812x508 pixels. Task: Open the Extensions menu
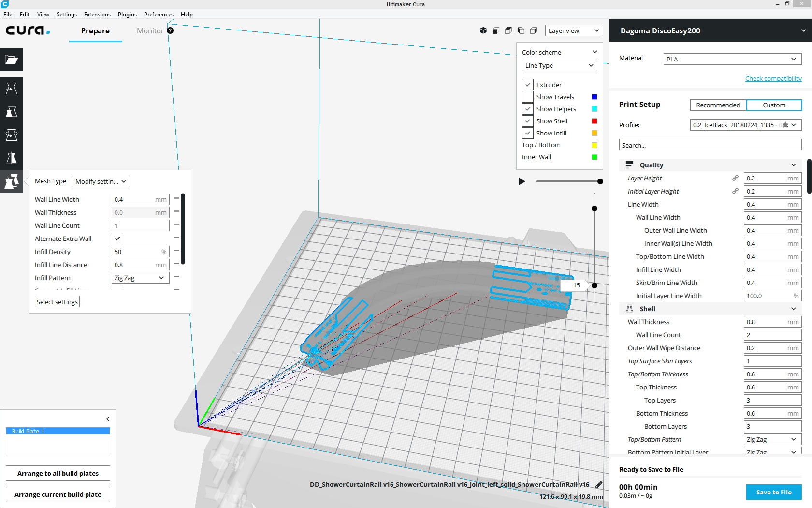pyautogui.click(x=97, y=15)
